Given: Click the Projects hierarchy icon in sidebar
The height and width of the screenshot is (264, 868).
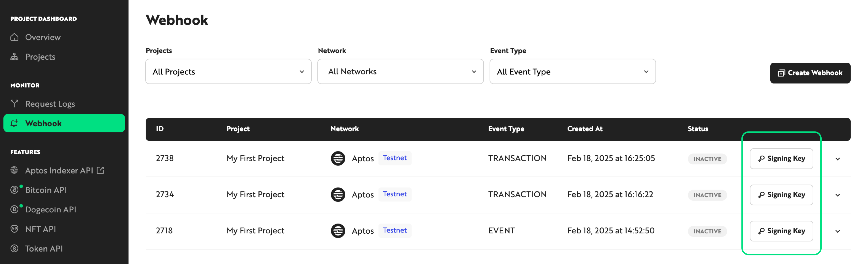Looking at the screenshot, I should [14, 57].
